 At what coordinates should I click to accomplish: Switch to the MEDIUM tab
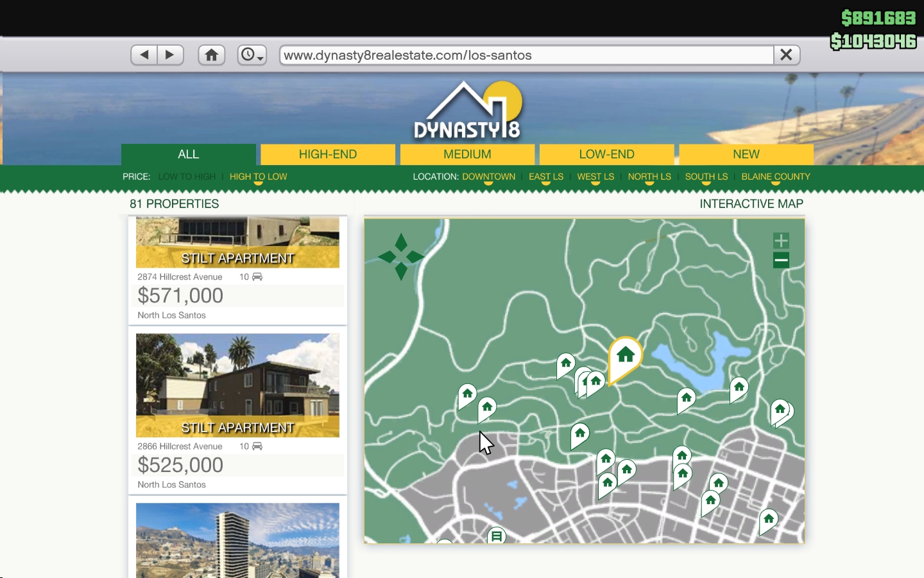467,154
